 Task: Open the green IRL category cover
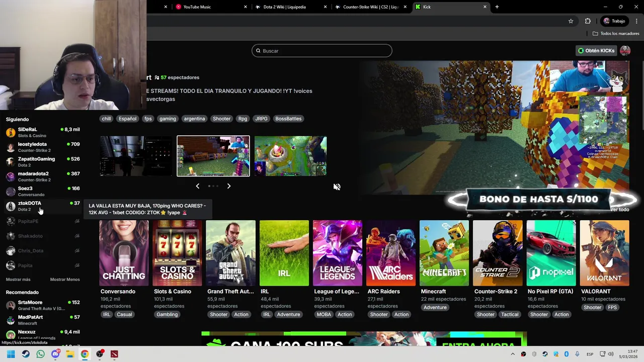tap(284, 253)
